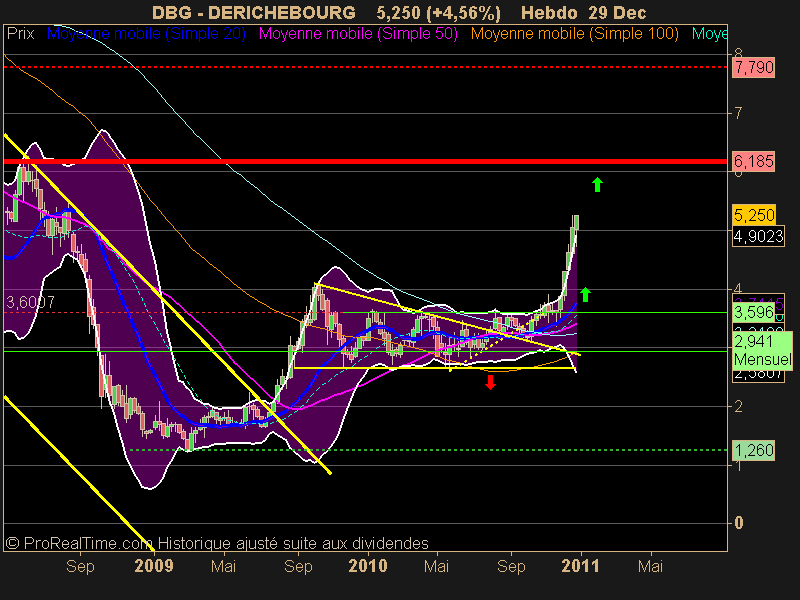Image resolution: width=800 pixels, height=600 pixels.
Task: Select Moyenne mobile (Simple 50) legend
Action: (358, 34)
